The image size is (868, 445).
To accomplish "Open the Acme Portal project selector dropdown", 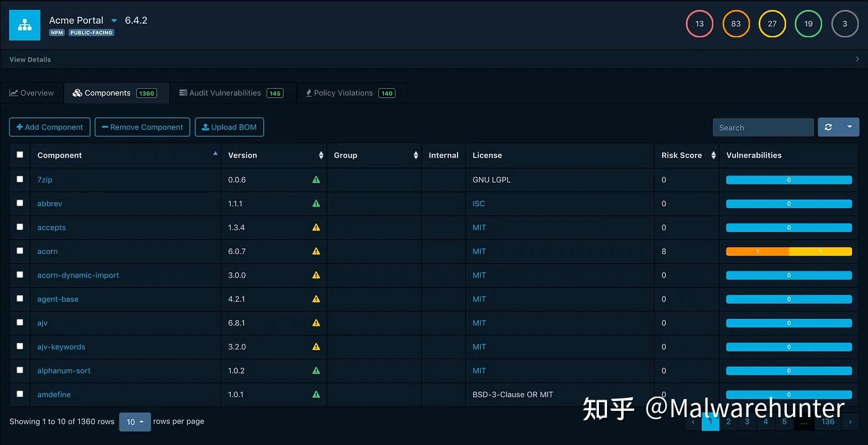I will point(113,20).
